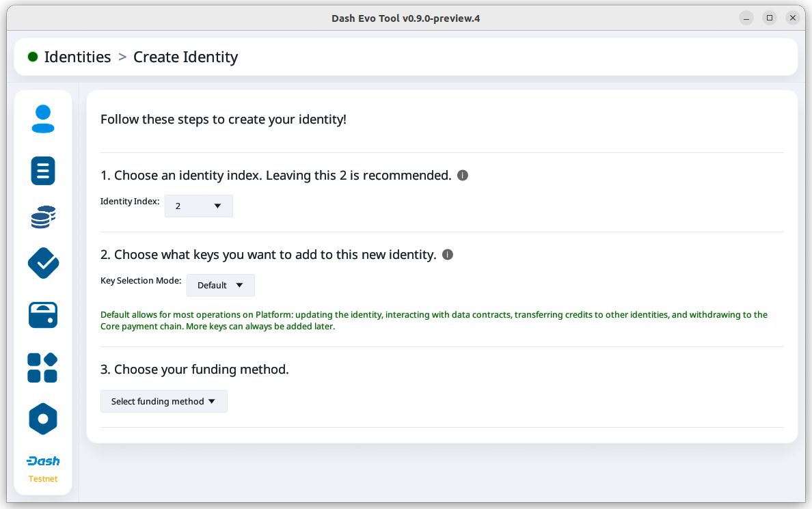This screenshot has height=509, width=812.
Task: Show info tooltip for identity index step
Action: (x=462, y=176)
